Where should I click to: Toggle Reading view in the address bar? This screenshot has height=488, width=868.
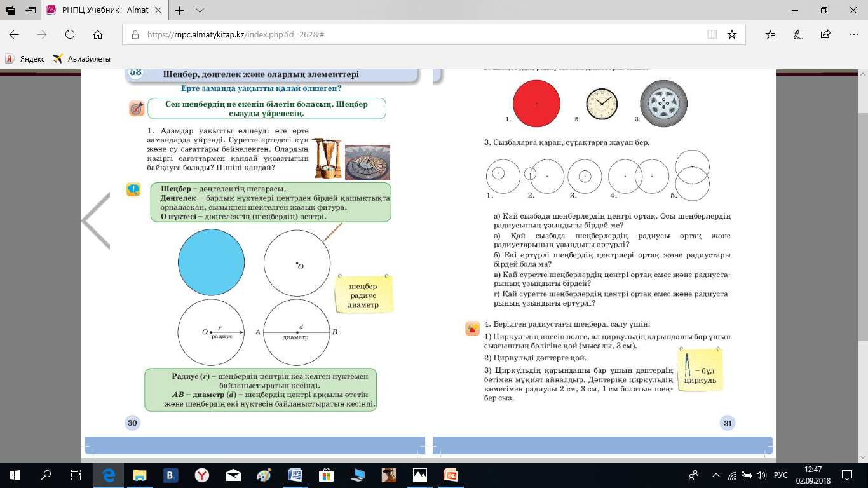711,35
